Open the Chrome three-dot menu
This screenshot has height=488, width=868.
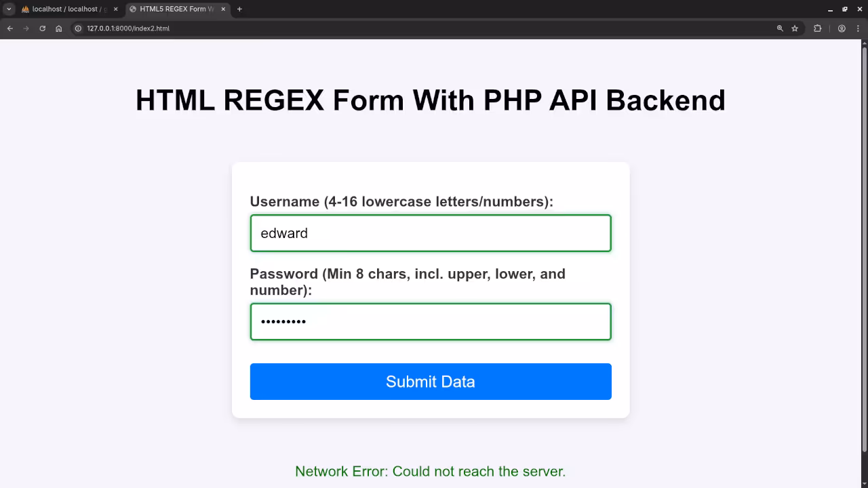click(x=859, y=28)
